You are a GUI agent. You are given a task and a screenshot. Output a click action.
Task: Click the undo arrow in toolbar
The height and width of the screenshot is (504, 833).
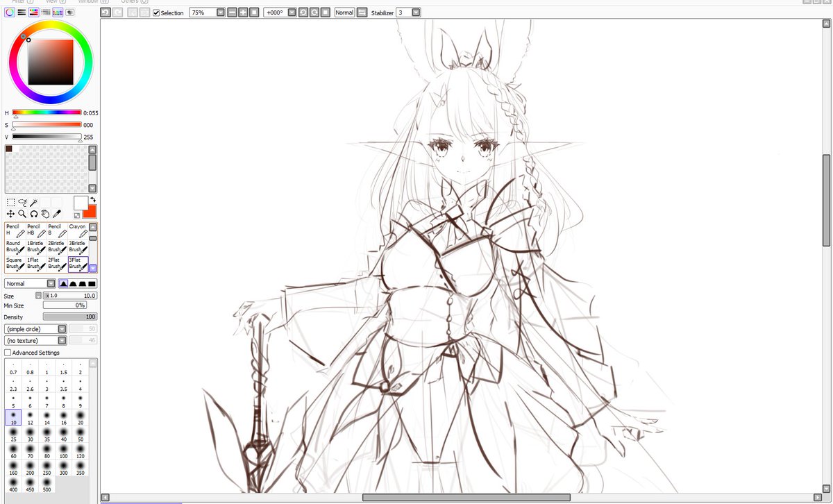[x=106, y=12]
